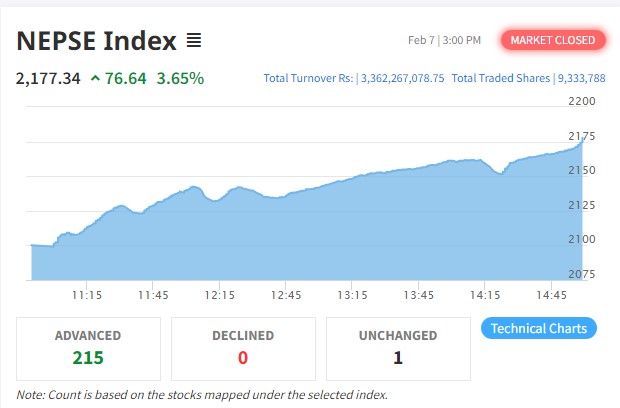Click the 14:45 time label on chart axis

point(552,295)
